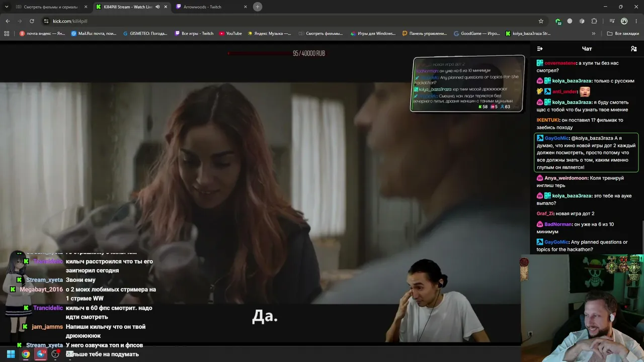This screenshot has width=644, height=362.
Task: Open the GoodGame bookmark
Action: (477, 34)
